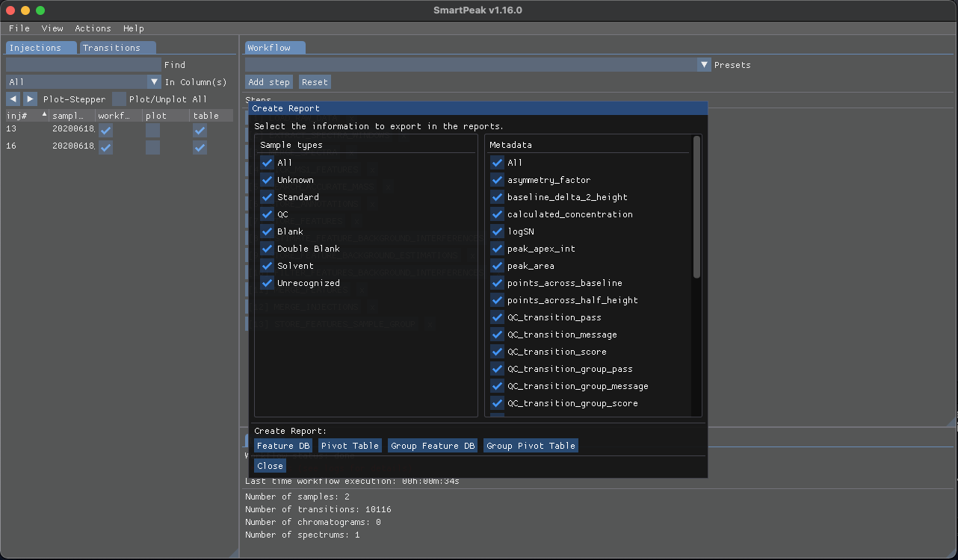
Task: Uncheck All under Sample types
Action: (267, 163)
